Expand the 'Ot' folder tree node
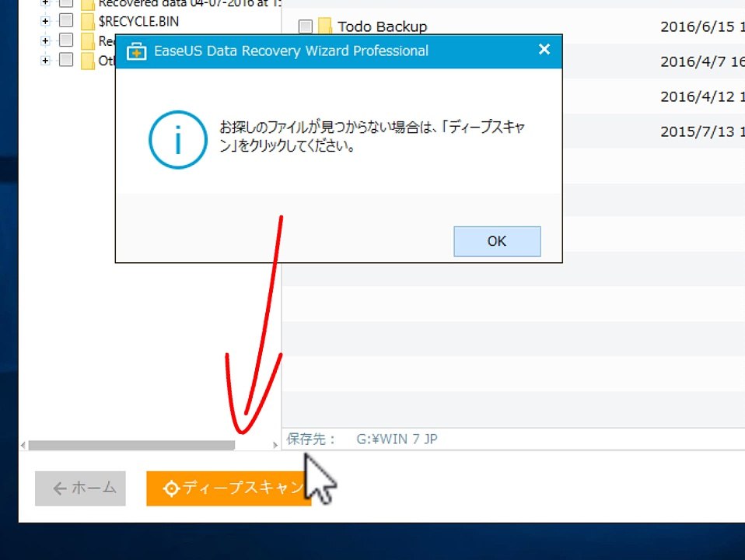The image size is (745, 560). tap(45, 61)
